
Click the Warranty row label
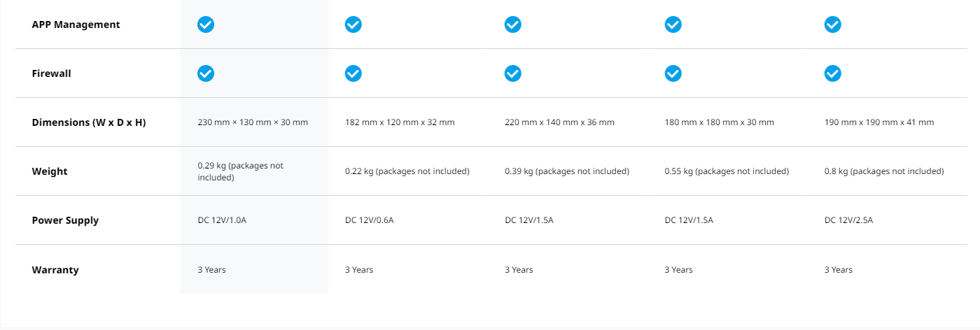55,269
